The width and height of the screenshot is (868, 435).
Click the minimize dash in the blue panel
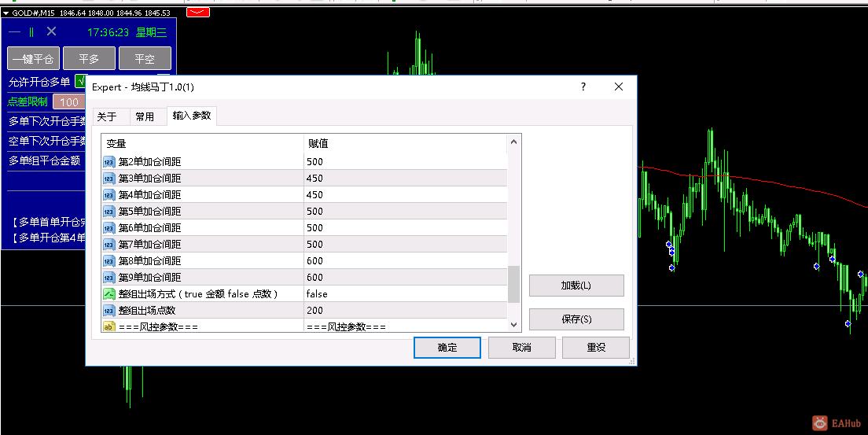click(14, 33)
